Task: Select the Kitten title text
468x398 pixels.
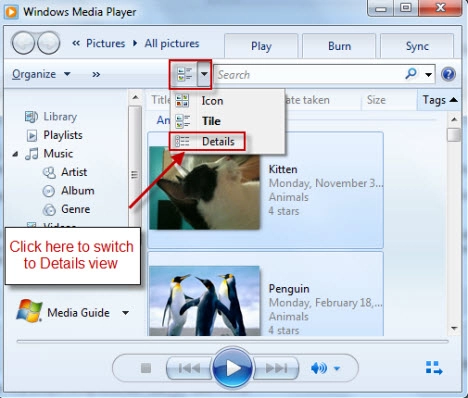Action: coord(283,169)
